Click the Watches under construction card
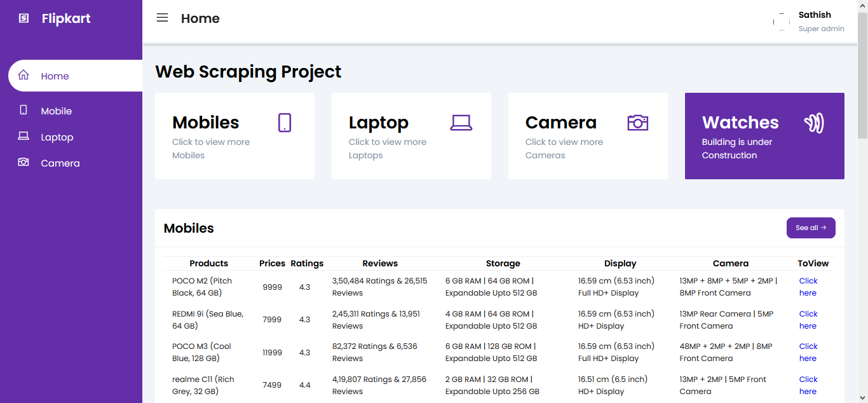Viewport: 868px width, 403px height. click(764, 136)
